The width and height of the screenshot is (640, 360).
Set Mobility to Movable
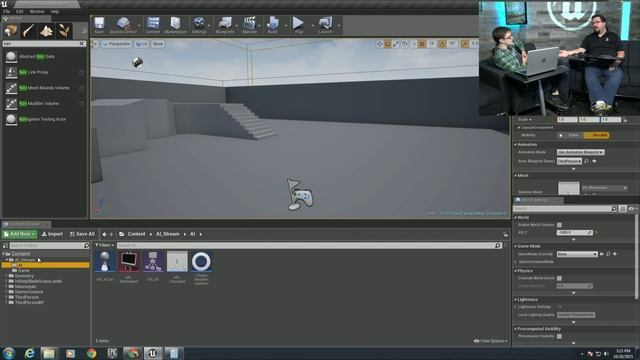pyautogui.click(x=597, y=135)
